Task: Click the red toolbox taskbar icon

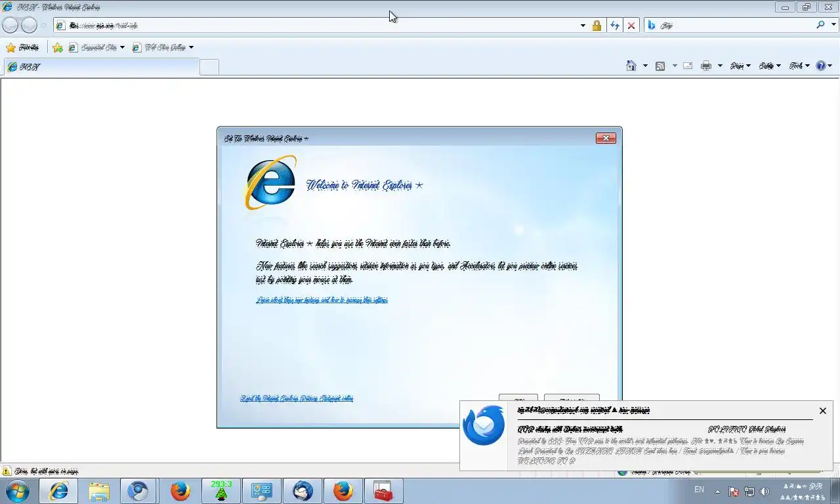Action: point(383,491)
